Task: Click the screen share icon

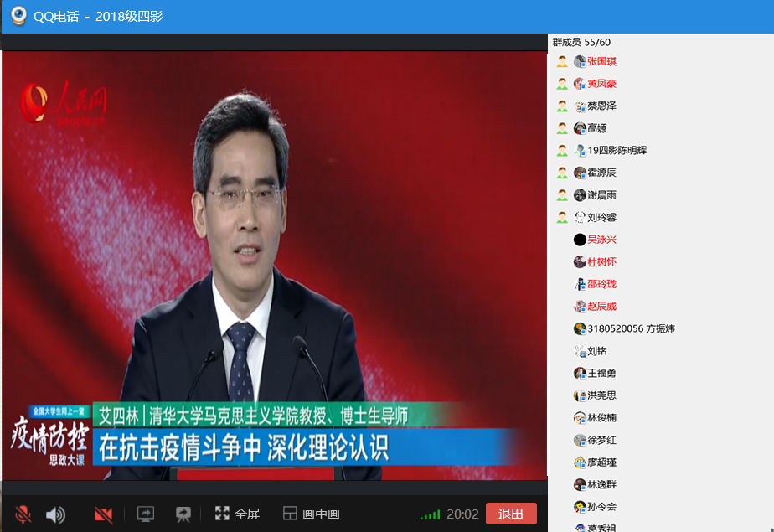Action: click(146, 514)
